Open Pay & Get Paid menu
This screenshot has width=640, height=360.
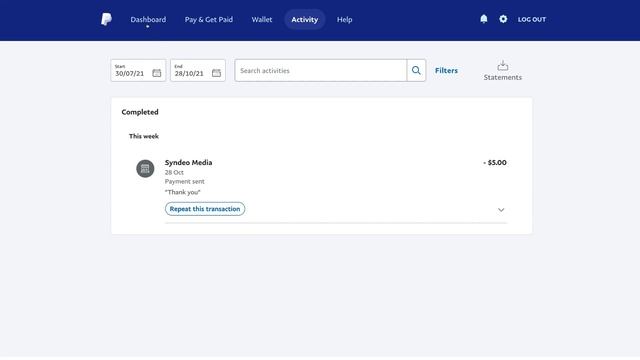[209, 20]
